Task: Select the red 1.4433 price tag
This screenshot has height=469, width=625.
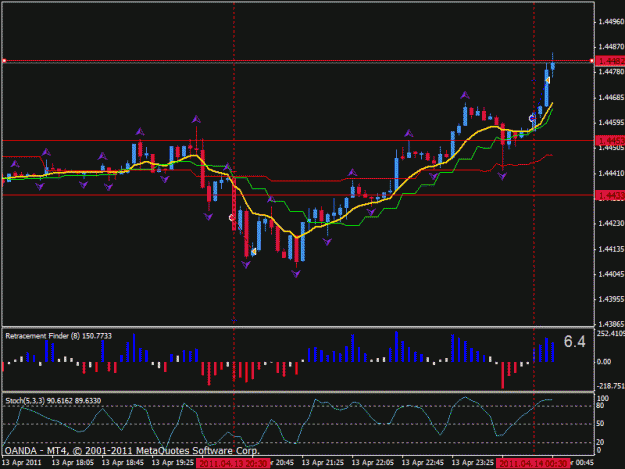Action: click(x=610, y=195)
